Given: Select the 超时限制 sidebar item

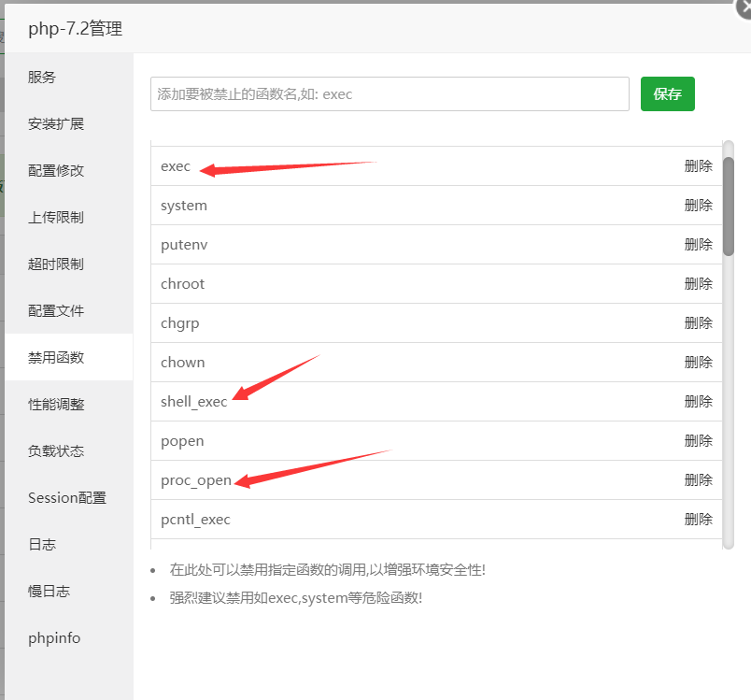Looking at the screenshot, I should [56, 264].
